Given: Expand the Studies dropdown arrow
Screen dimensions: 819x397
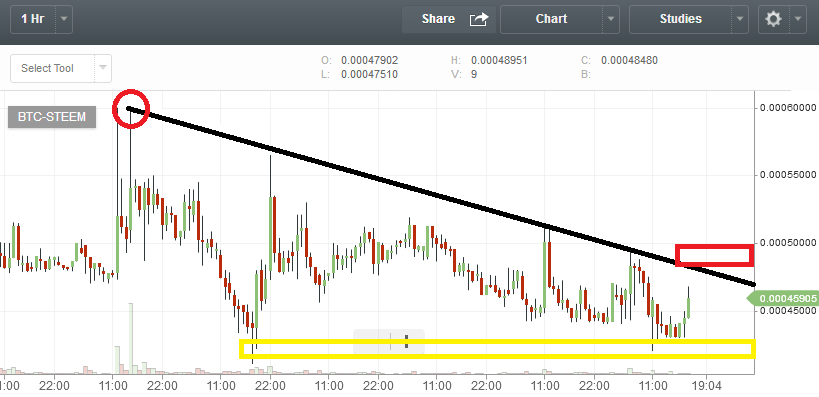Looking at the screenshot, I should (x=740, y=19).
